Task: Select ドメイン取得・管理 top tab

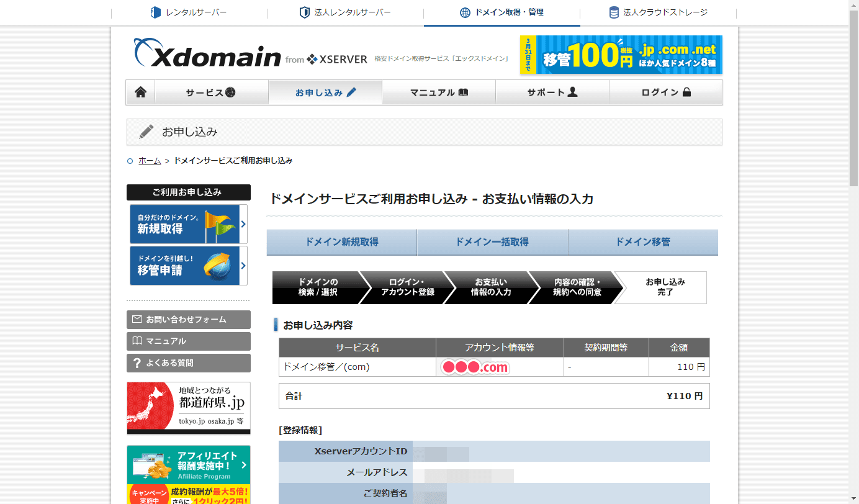Action: coord(502,12)
